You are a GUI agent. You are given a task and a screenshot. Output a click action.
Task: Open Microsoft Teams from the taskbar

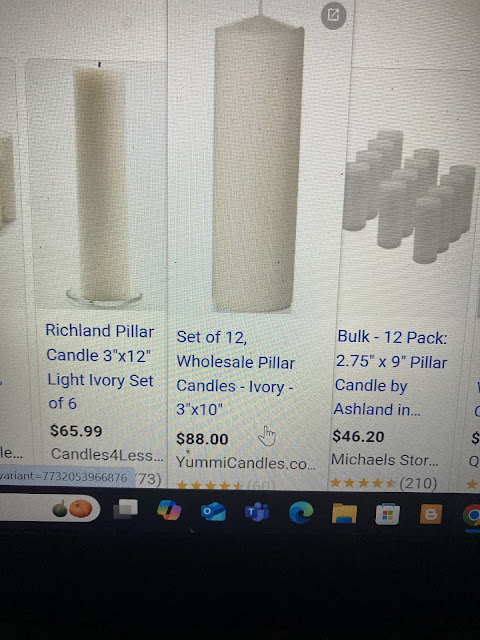click(257, 512)
